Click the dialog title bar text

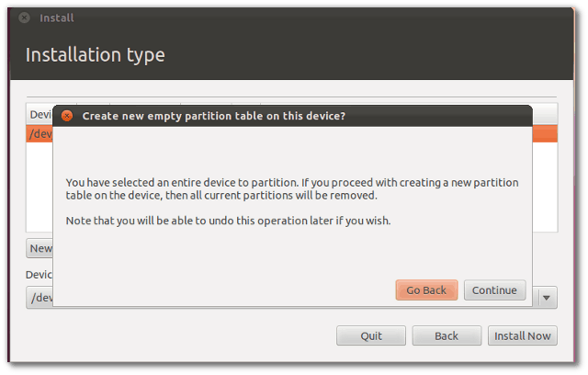pos(214,116)
